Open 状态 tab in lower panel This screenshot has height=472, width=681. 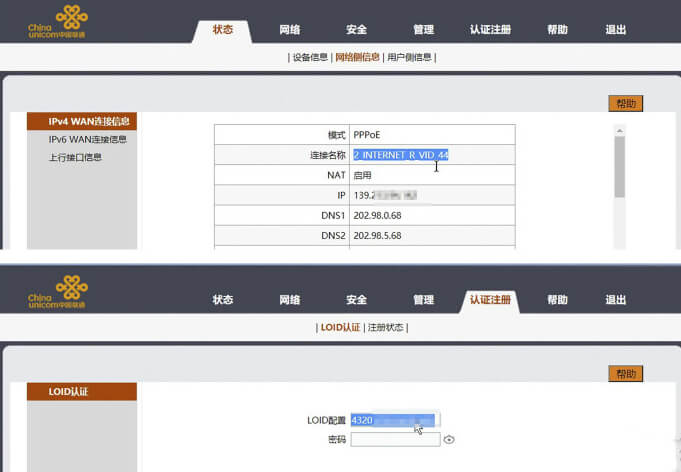[223, 300]
